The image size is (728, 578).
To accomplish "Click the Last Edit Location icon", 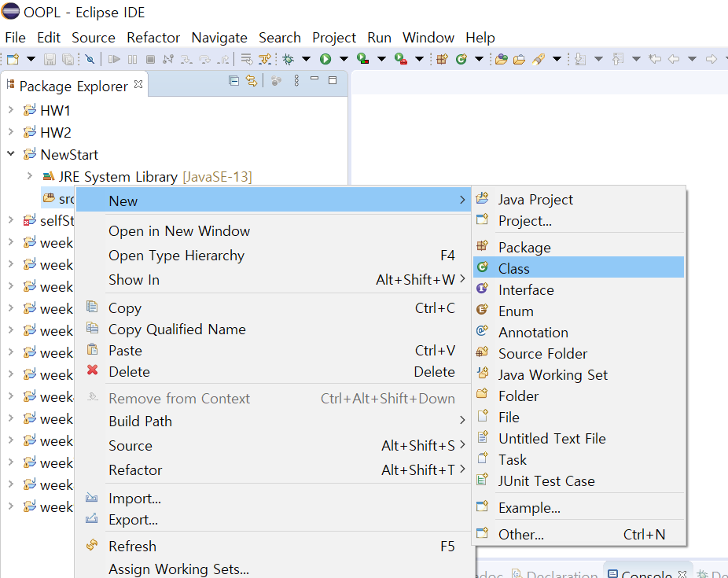I will point(655,59).
